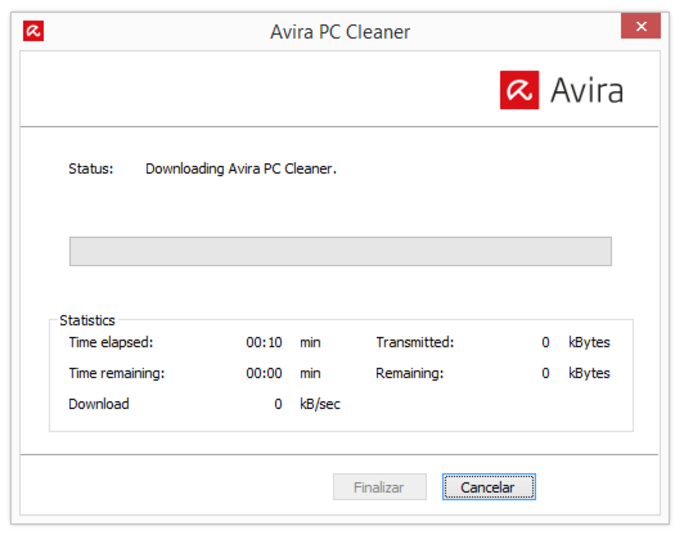This screenshot has width=684, height=535.
Task: Click the elapsed time value 00:10
Action: pyautogui.click(x=264, y=343)
